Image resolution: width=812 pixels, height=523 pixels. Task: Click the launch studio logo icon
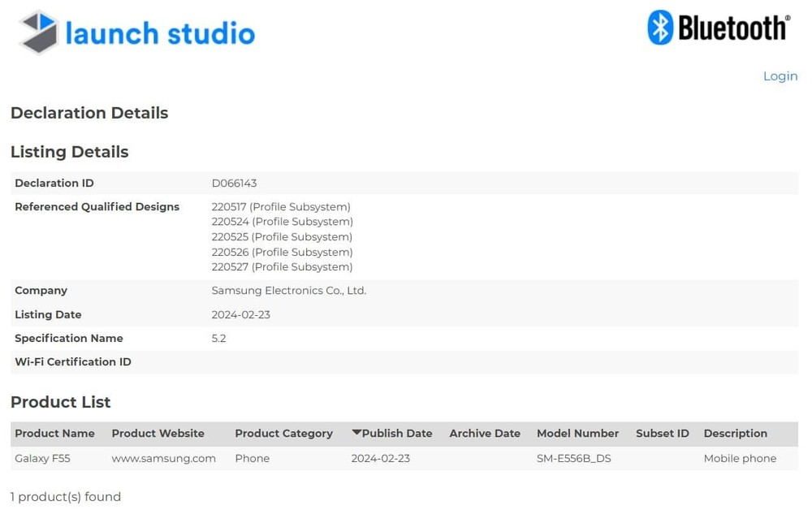39,32
